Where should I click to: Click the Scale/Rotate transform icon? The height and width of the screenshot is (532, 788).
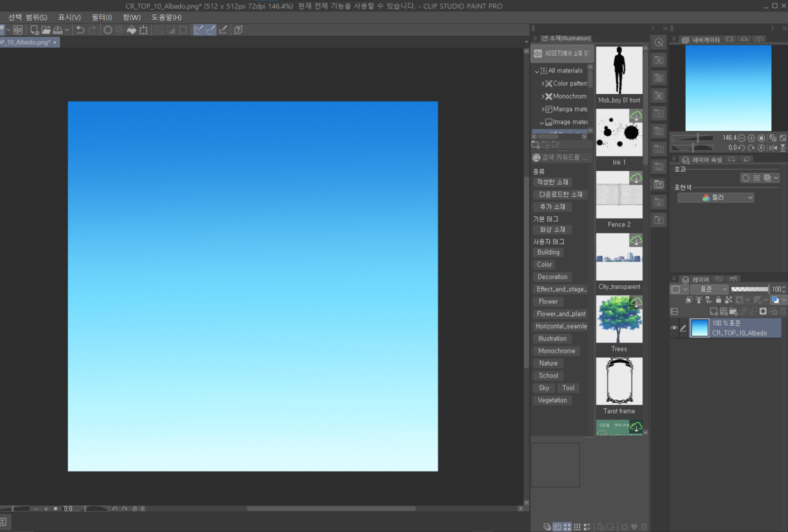(144, 30)
